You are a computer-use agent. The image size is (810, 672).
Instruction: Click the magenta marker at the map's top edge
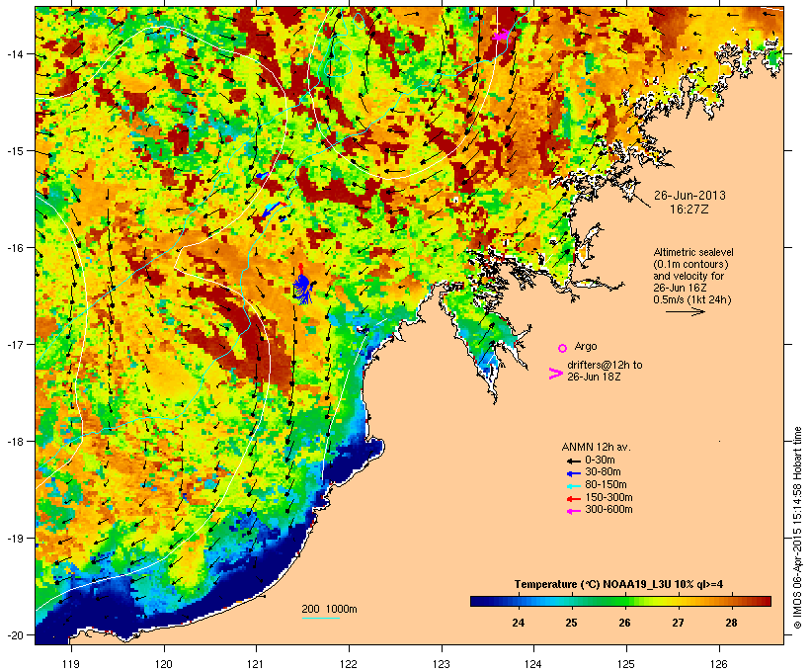500,36
